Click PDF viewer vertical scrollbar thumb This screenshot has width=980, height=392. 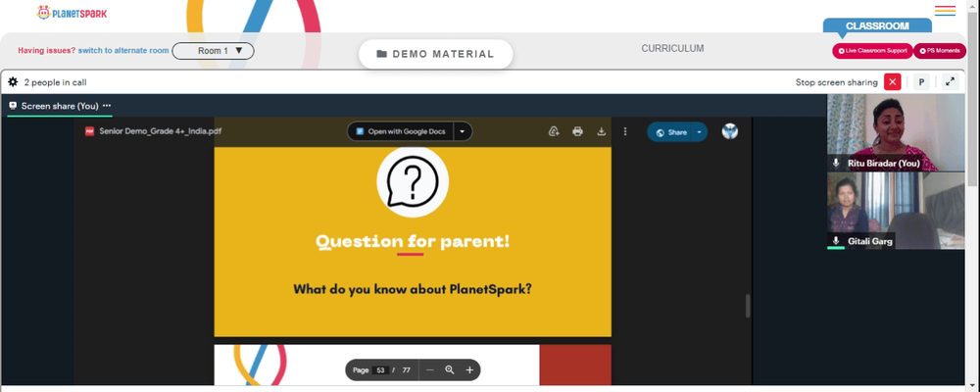click(747, 306)
